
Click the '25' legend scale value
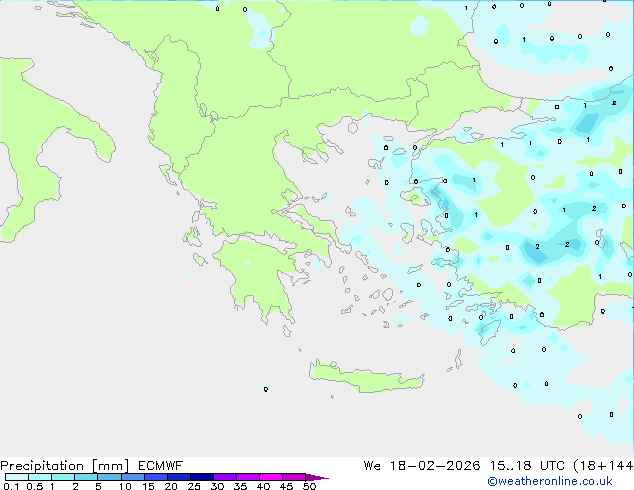point(194,486)
